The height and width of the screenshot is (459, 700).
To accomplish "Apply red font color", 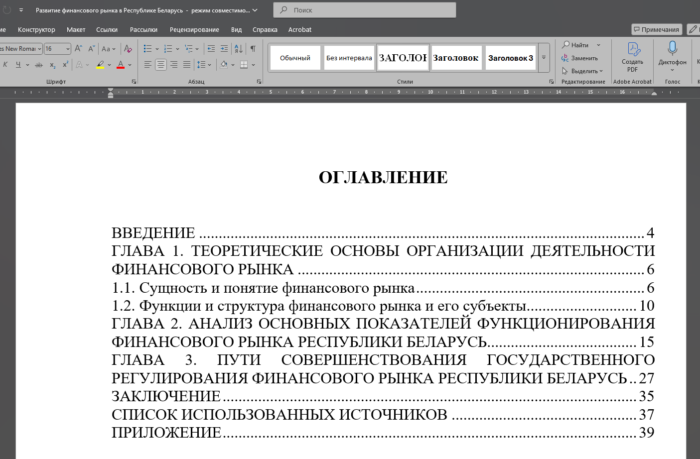I will click(x=121, y=65).
